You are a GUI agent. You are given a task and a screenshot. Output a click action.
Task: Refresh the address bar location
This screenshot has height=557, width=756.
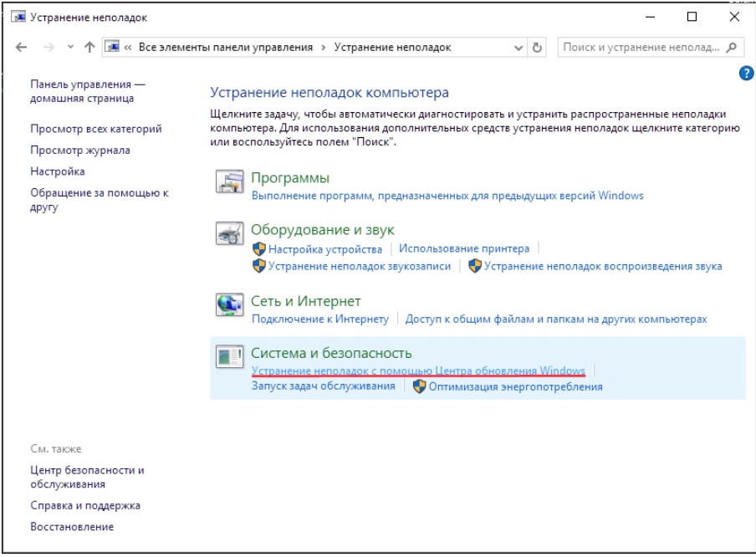click(537, 48)
